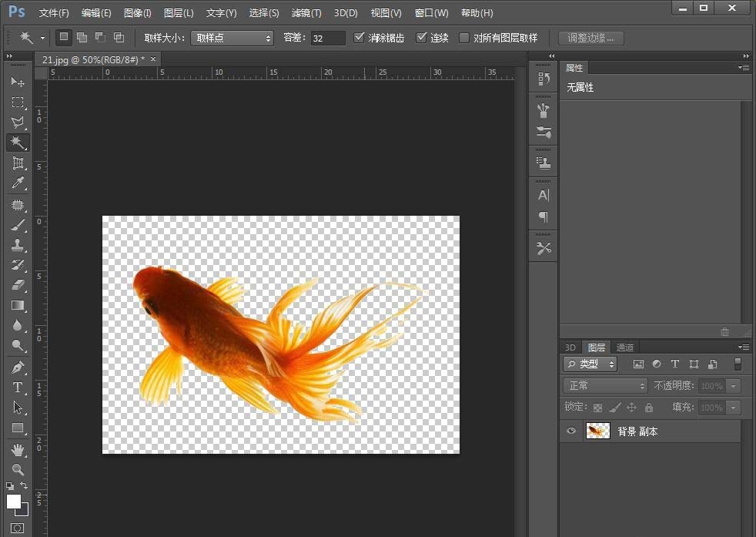Image resolution: width=756 pixels, height=537 pixels.
Task: Switch to the 通道 channels tab
Action: [625, 347]
